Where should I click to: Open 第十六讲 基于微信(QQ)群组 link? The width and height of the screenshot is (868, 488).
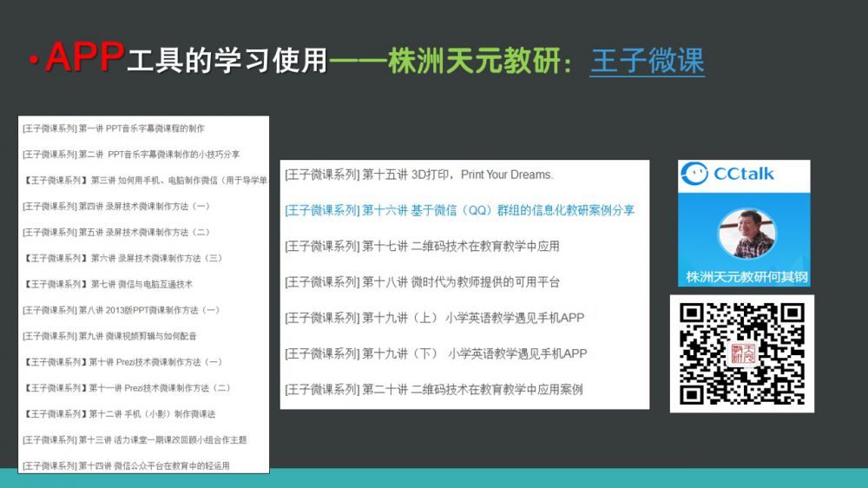point(459,210)
